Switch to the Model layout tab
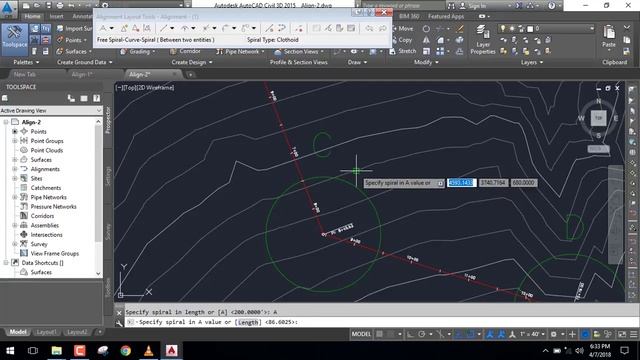This screenshot has width=640, height=360. pos(18,332)
